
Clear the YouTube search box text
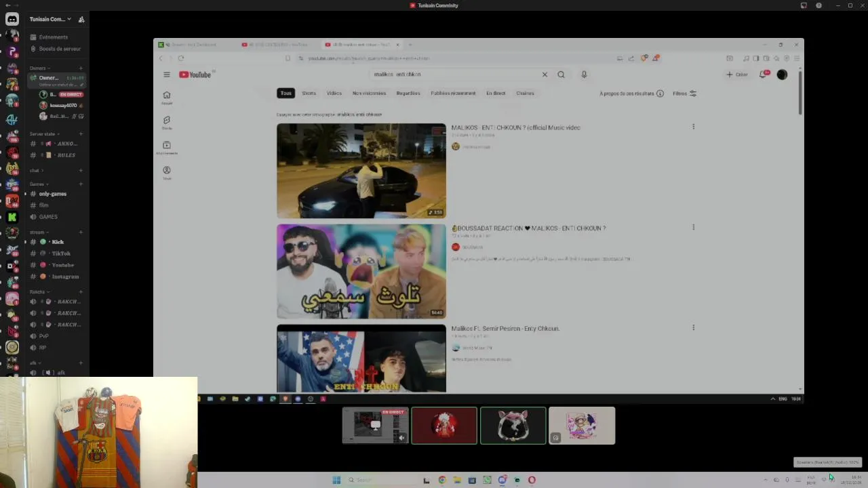[x=544, y=75]
